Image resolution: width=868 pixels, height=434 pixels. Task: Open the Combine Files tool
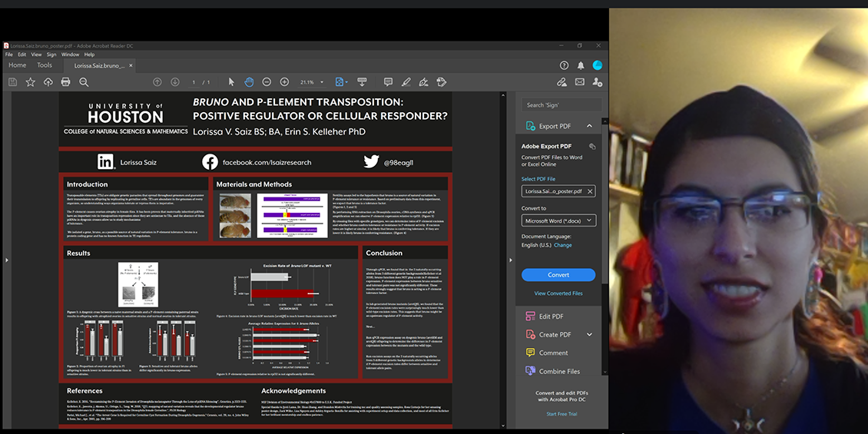point(559,372)
